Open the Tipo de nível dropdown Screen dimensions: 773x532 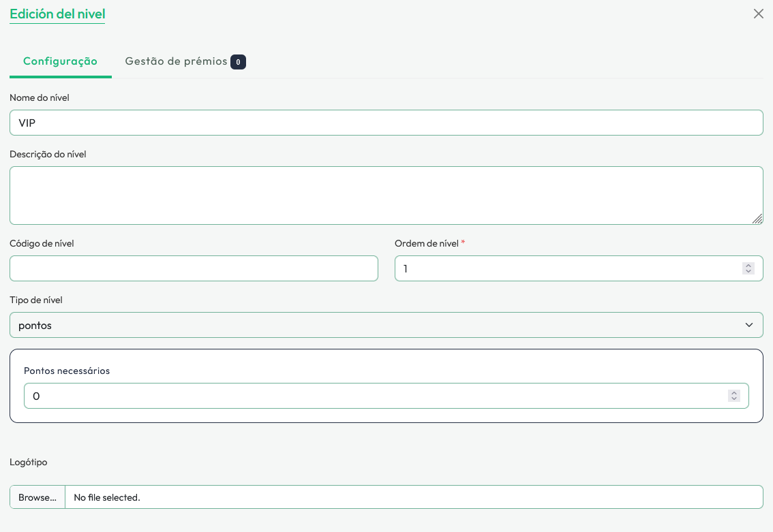pos(386,325)
